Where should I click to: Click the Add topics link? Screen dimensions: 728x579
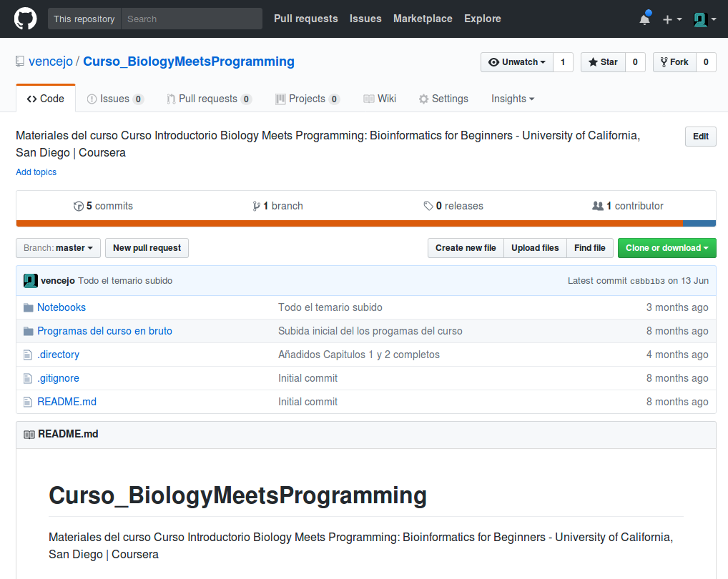tap(36, 172)
